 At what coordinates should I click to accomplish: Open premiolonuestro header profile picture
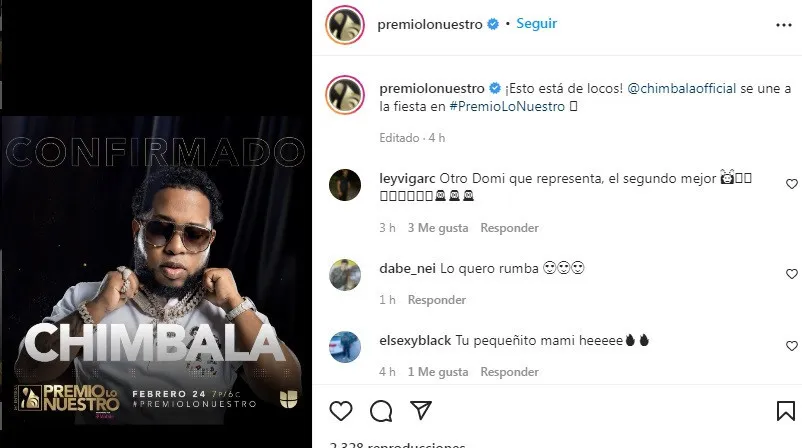coord(345,25)
